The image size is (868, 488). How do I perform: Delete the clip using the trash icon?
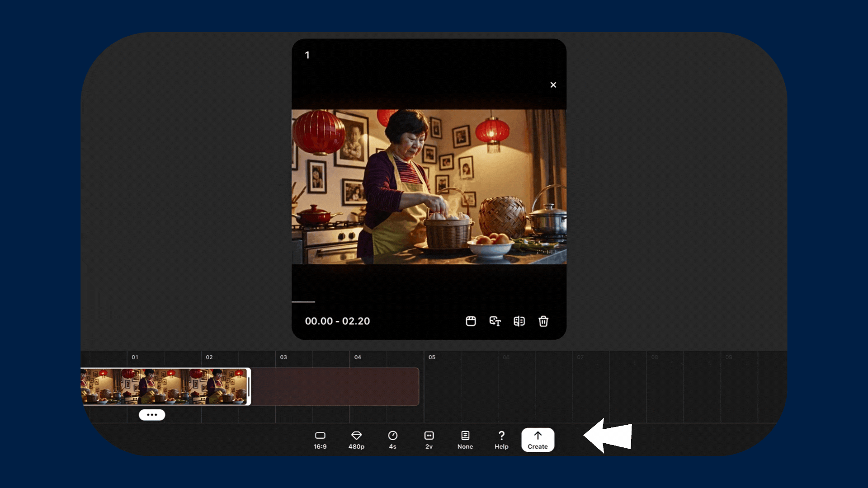click(543, 321)
